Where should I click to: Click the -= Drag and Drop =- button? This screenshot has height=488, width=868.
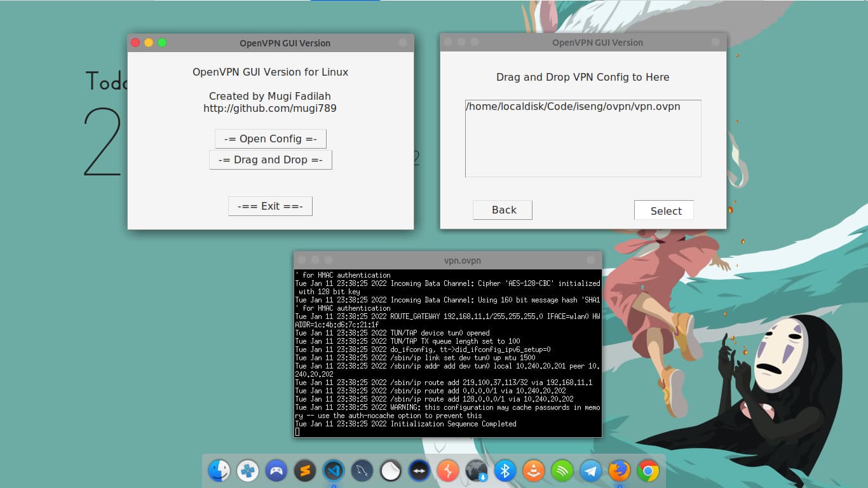(x=270, y=159)
